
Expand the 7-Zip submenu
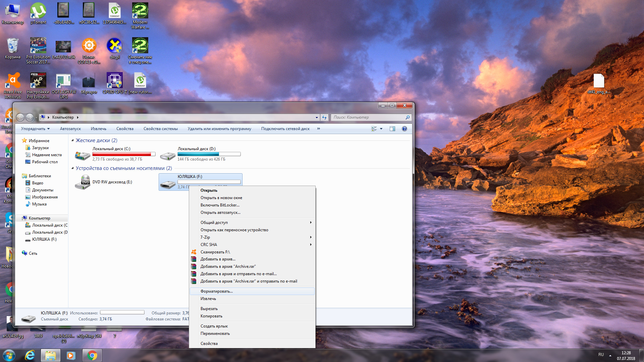[252, 237]
